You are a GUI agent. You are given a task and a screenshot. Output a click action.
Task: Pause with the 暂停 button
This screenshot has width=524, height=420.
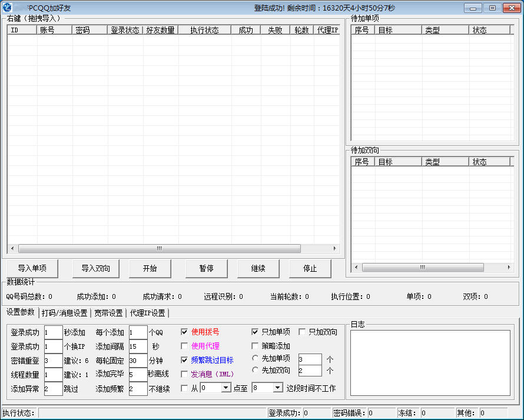(207, 268)
